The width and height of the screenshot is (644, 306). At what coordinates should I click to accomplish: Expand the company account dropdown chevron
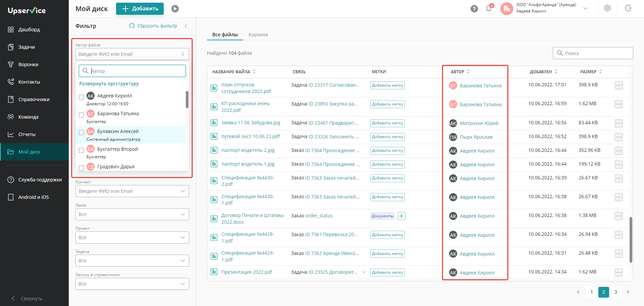pyautogui.click(x=585, y=8)
